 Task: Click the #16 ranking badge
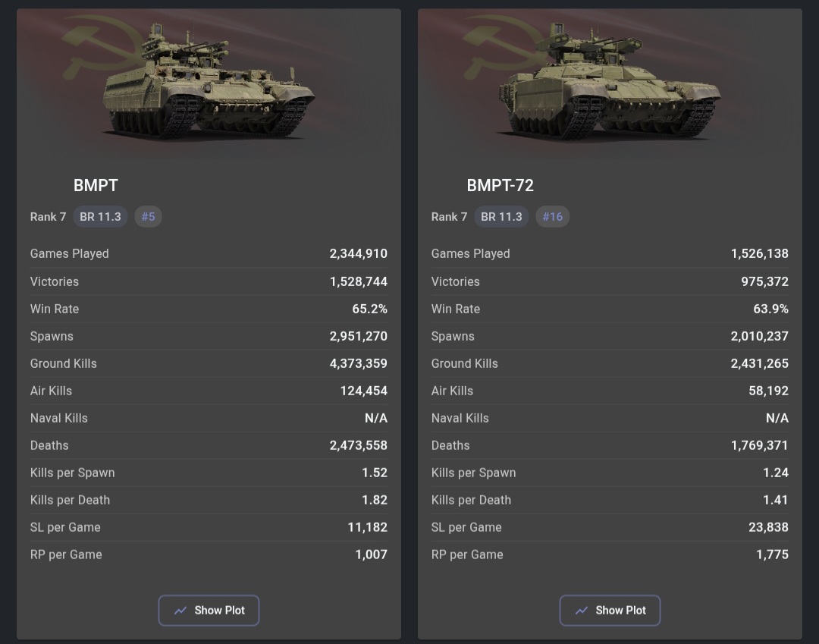point(552,217)
